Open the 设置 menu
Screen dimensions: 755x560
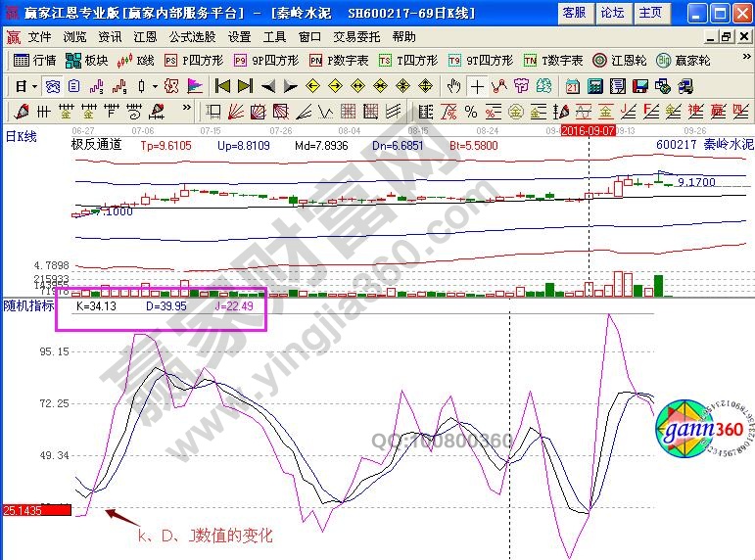pos(239,37)
